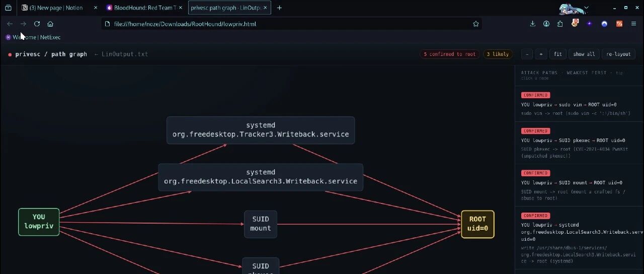Open the red blocker extension icon

tap(575, 24)
